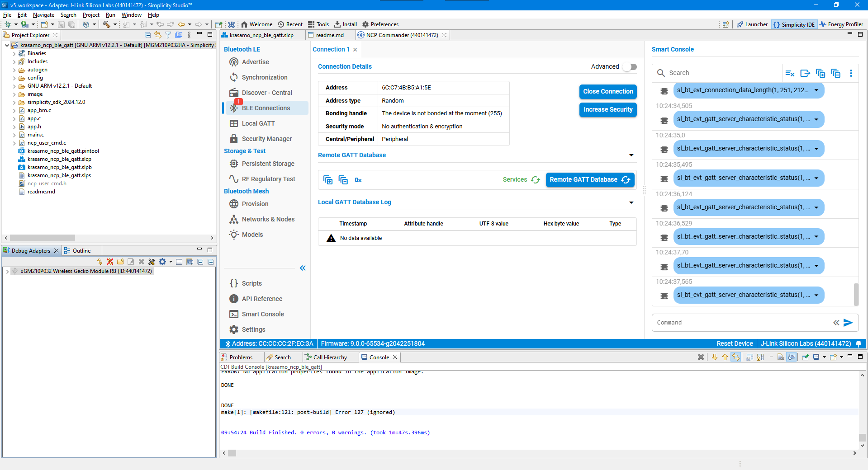The height and width of the screenshot is (470, 868).
Task: Switch to krasamo_ncp_ble_gatt.slcp tab
Action: (x=261, y=35)
